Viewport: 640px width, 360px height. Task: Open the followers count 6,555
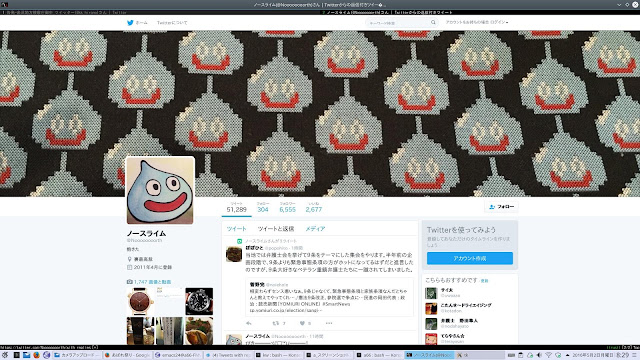pos(287,207)
